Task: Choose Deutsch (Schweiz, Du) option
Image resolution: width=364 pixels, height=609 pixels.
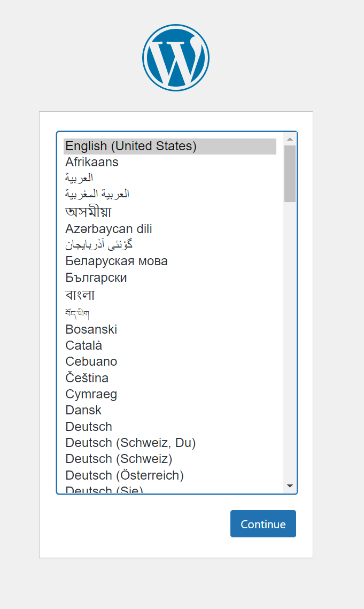Action: 130,443
